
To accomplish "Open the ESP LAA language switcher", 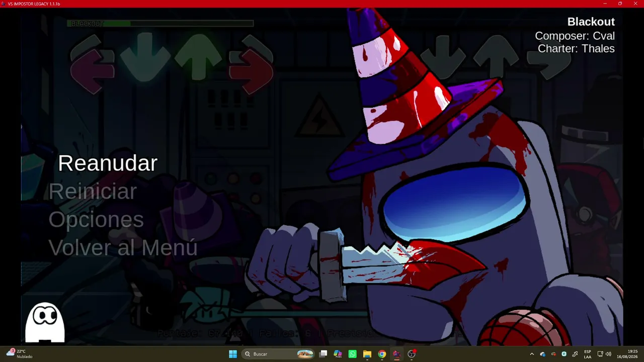I will click(588, 354).
